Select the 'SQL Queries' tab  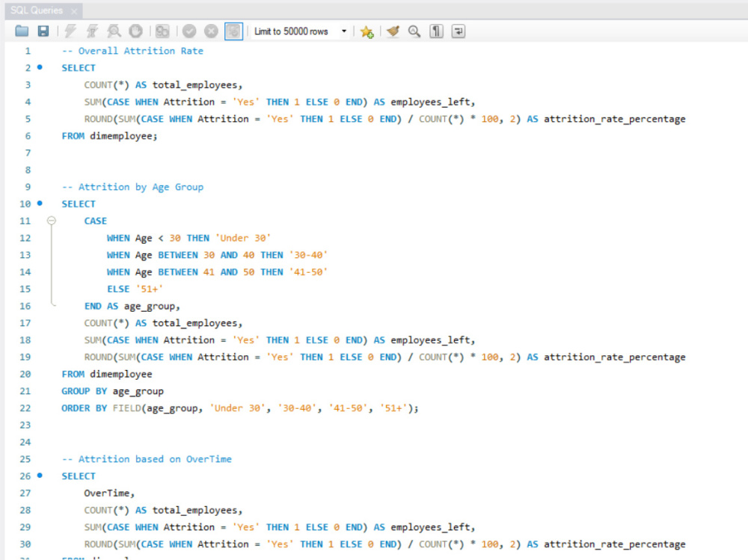(37, 10)
